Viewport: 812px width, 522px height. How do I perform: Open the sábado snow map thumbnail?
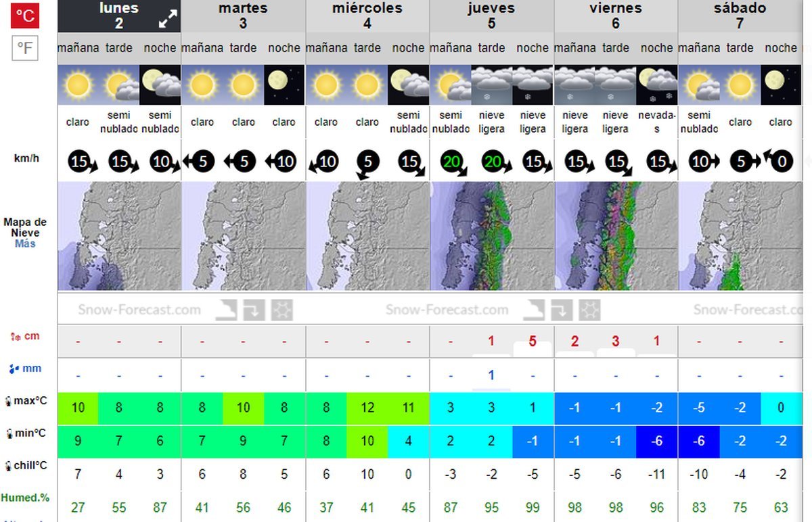tap(740, 236)
